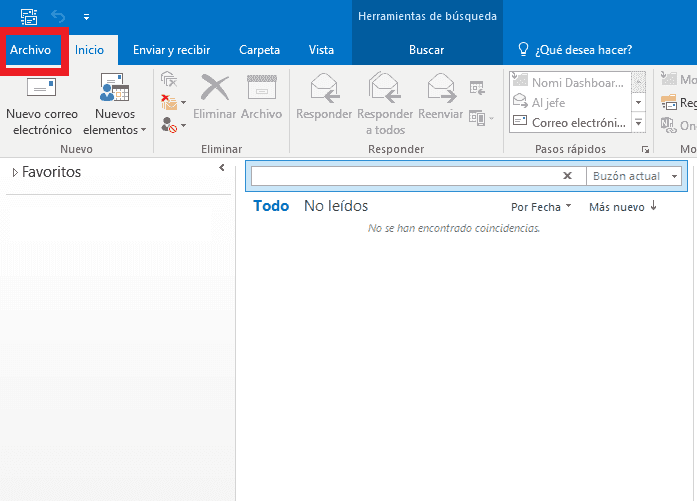
Task: Clear the search box with X icon
Action: (x=567, y=176)
